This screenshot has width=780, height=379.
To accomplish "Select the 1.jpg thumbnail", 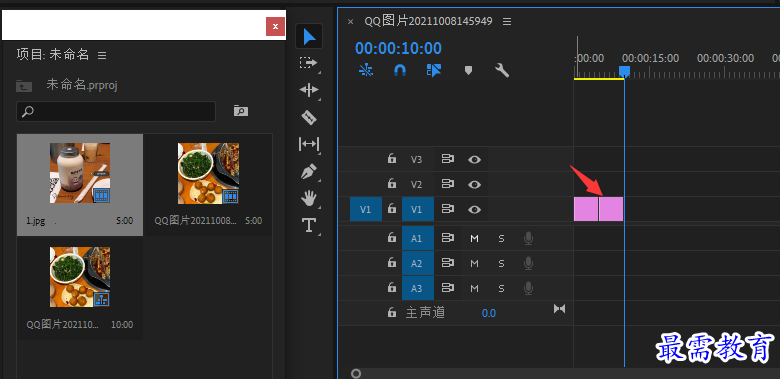I will (x=80, y=173).
